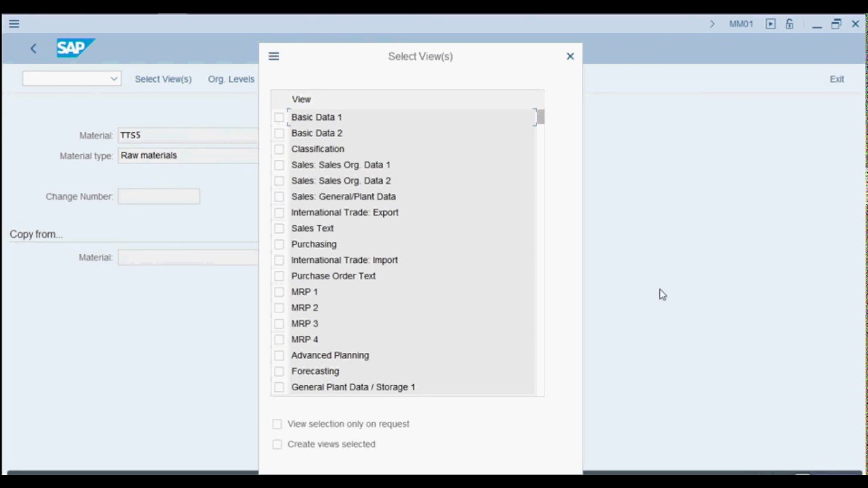Image resolution: width=868 pixels, height=488 pixels.
Task: Close the SAP window
Action: (x=856, y=24)
